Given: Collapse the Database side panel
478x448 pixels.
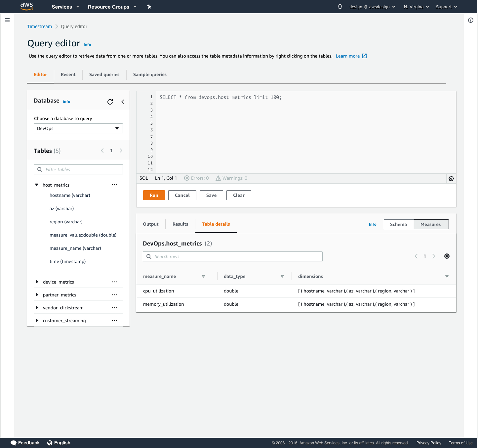Looking at the screenshot, I should 123,102.
